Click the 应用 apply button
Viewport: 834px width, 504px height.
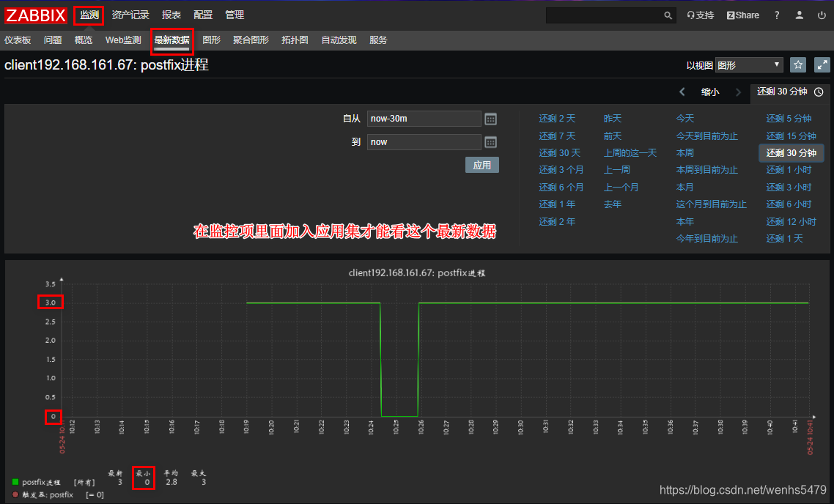coord(482,165)
